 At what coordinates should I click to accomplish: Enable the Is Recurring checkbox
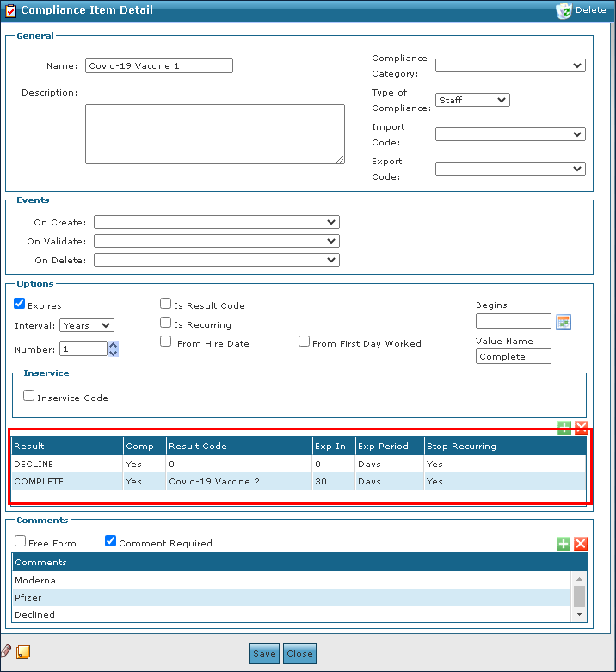click(166, 323)
